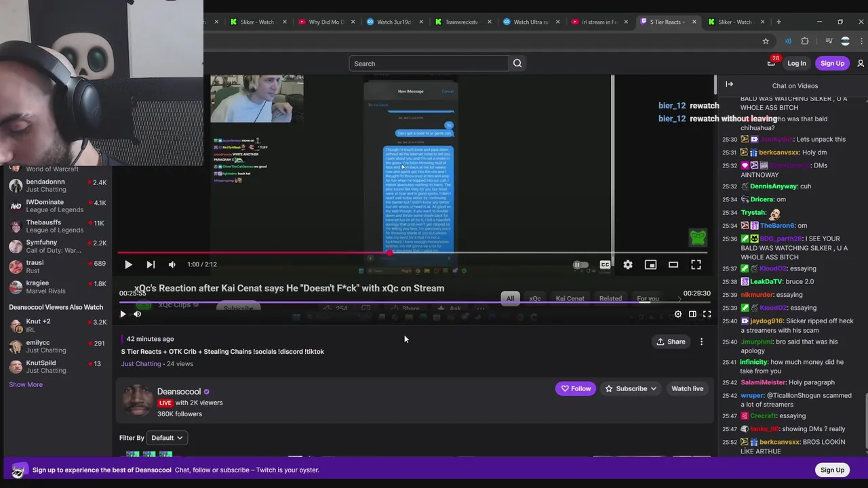Click the Watch live button
868x488 pixels.
687,388
